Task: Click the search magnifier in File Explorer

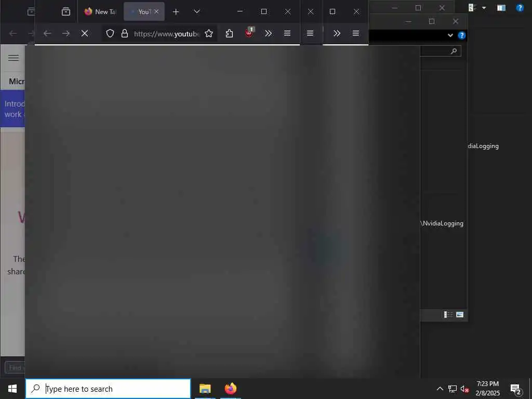Action: pyautogui.click(x=454, y=51)
